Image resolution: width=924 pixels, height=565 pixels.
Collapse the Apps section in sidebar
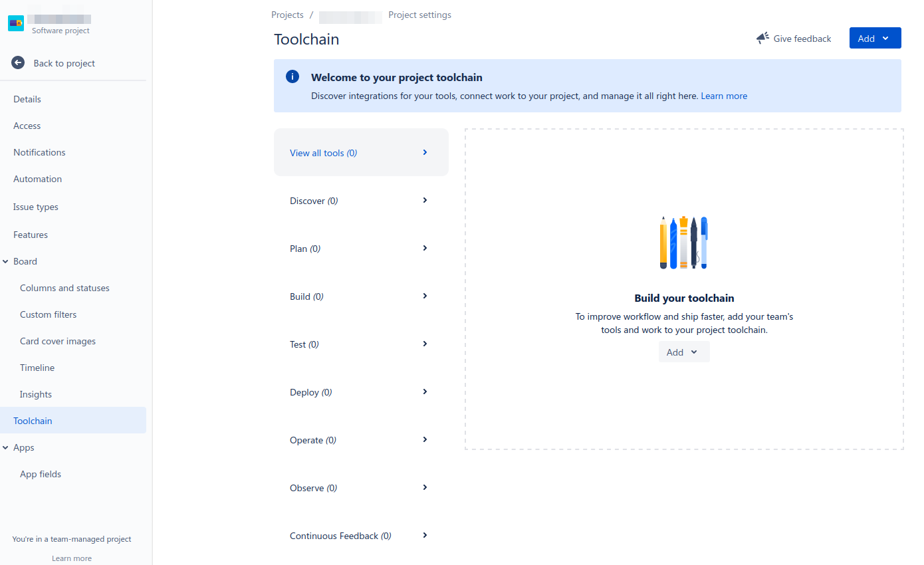(5, 447)
